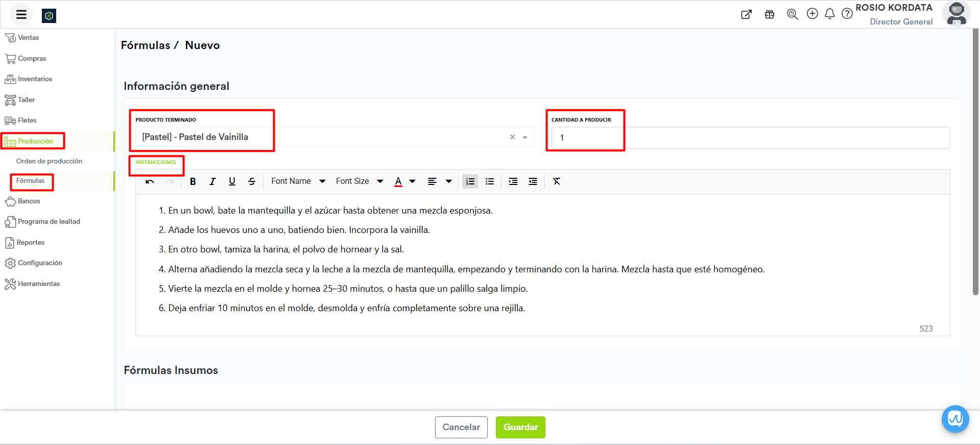
Task: Select Orden de producción submenu item
Action: tap(49, 161)
